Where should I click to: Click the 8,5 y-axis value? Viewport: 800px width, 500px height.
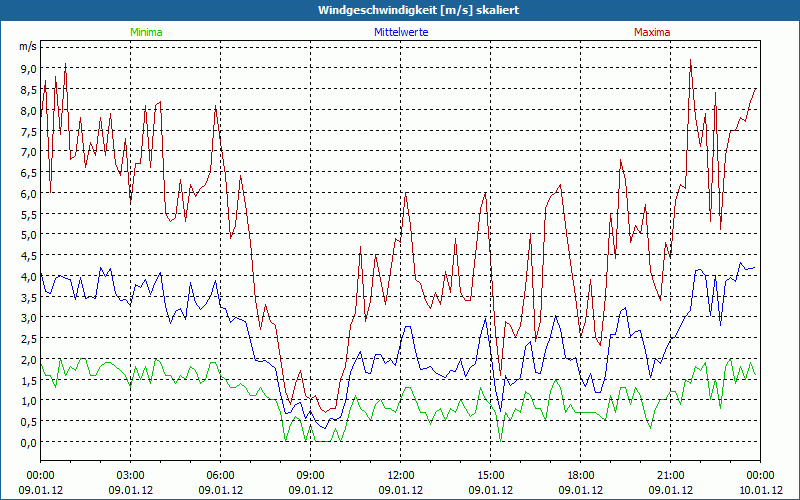click(29, 90)
